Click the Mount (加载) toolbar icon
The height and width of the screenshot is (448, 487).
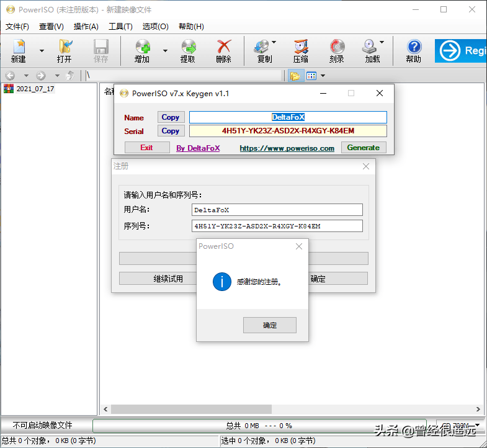click(372, 51)
